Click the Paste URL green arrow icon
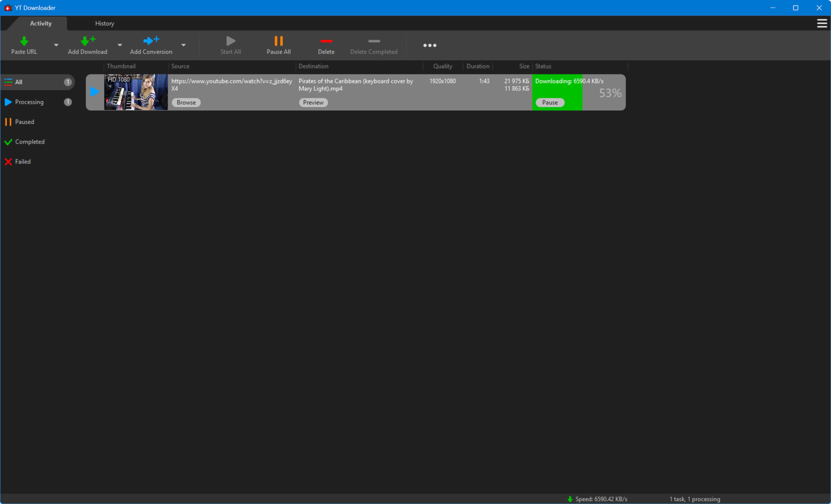 coord(24,41)
